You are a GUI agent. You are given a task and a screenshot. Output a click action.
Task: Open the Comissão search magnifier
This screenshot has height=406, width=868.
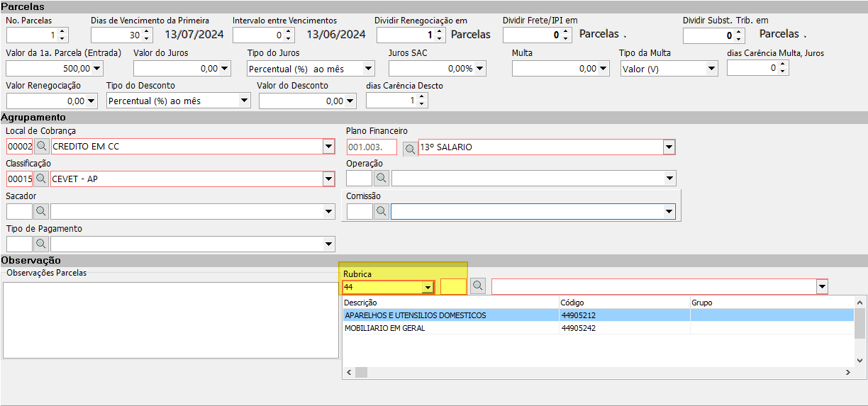(x=382, y=211)
